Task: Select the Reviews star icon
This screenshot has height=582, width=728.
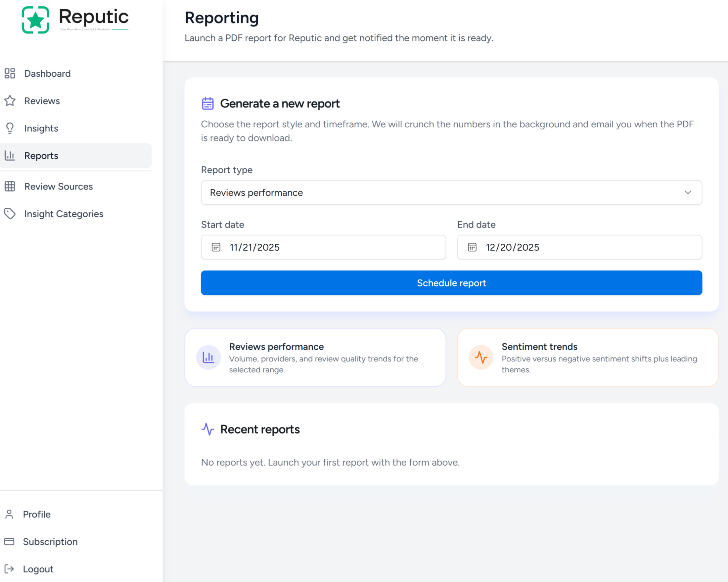Action: (10, 101)
